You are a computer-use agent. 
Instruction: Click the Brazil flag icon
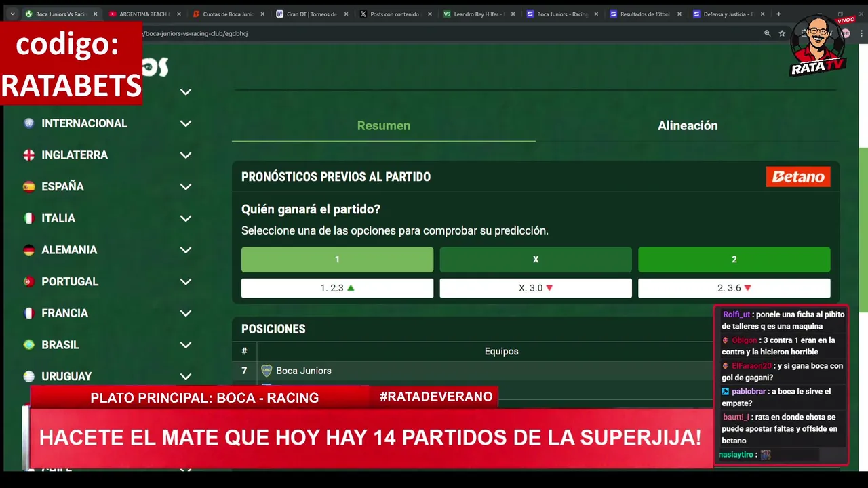click(x=28, y=344)
